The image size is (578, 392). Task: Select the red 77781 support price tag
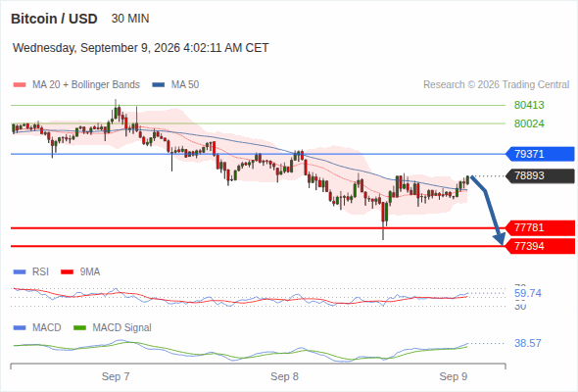pos(541,227)
